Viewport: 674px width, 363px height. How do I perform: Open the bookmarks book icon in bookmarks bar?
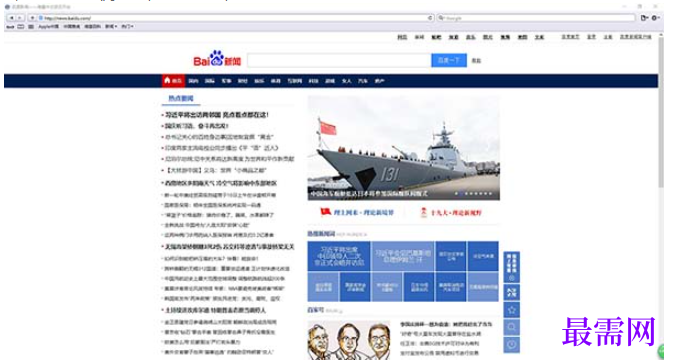tap(21, 27)
